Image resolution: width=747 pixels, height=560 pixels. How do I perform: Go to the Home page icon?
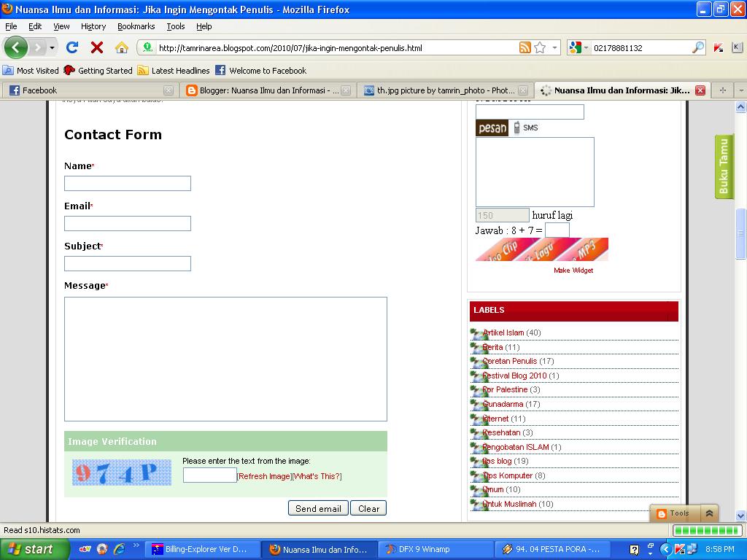click(x=122, y=47)
